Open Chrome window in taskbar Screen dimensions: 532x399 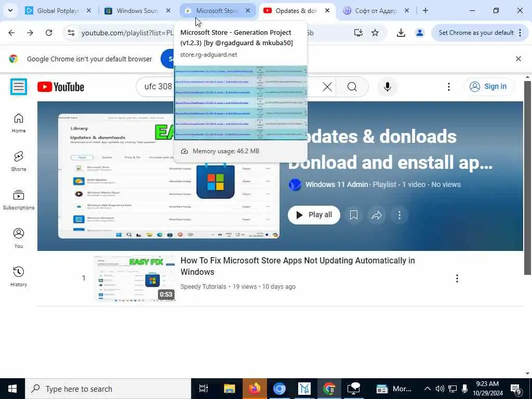tap(329, 389)
